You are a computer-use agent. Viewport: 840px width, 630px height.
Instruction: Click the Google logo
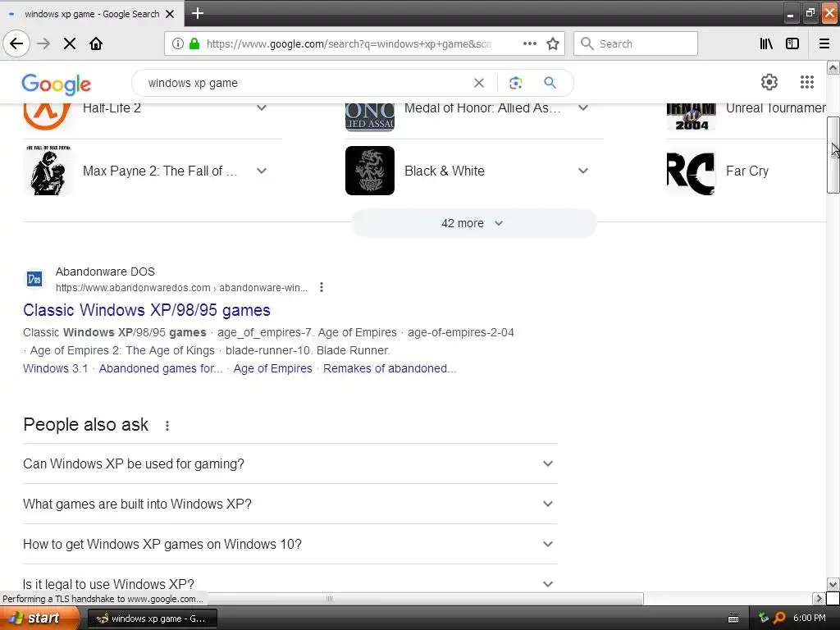(x=57, y=84)
